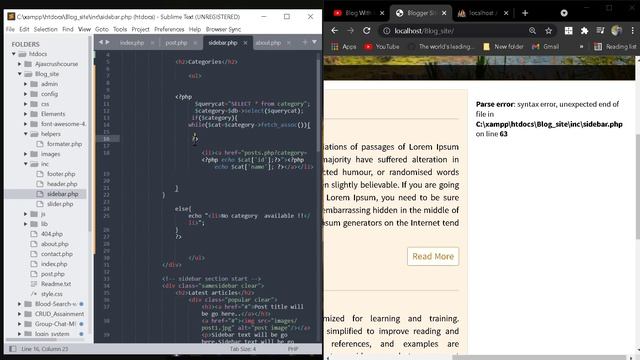This screenshot has width=640, height=360.
Task: Toggle the sidebar icon in the status bar
Action: 13,349
